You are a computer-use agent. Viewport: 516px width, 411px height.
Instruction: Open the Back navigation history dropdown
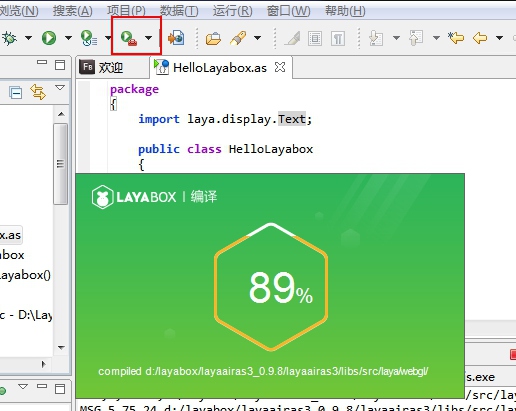499,38
